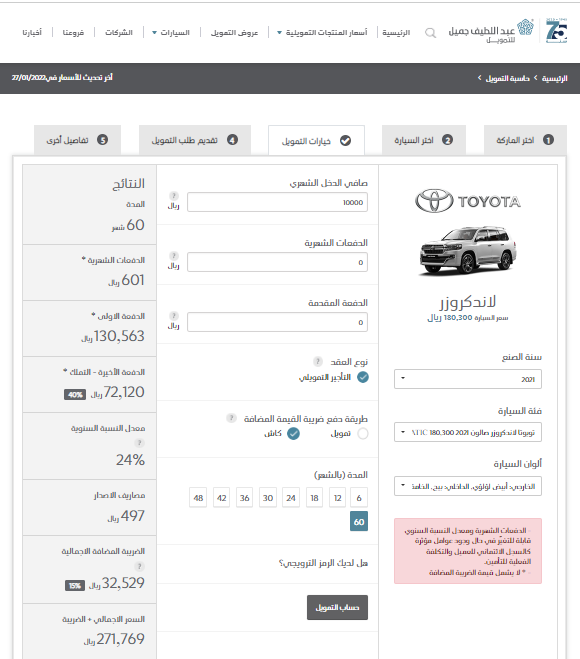Open help icon for الدفعات الشهرية field
The height and width of the screenshot is (659, 580).
coord(174,256)
